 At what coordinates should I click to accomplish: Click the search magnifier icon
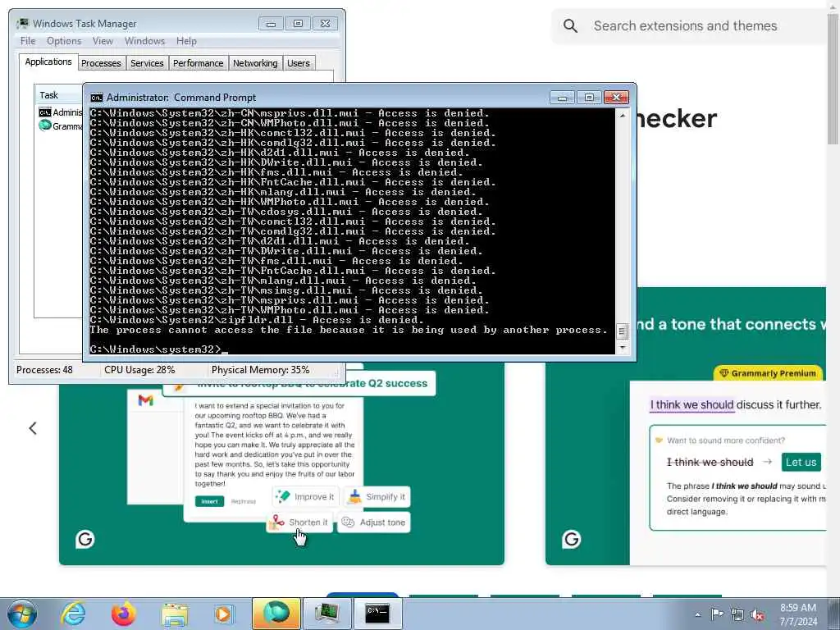click(571, 25)
